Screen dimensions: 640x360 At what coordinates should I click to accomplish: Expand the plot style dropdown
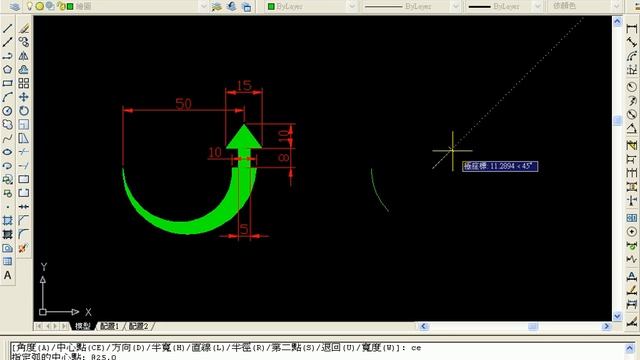616,6
